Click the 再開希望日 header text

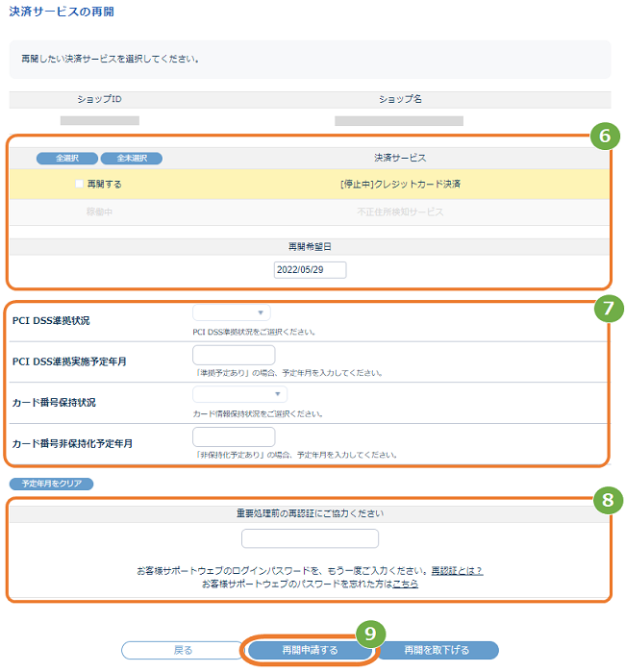[310, 247]
